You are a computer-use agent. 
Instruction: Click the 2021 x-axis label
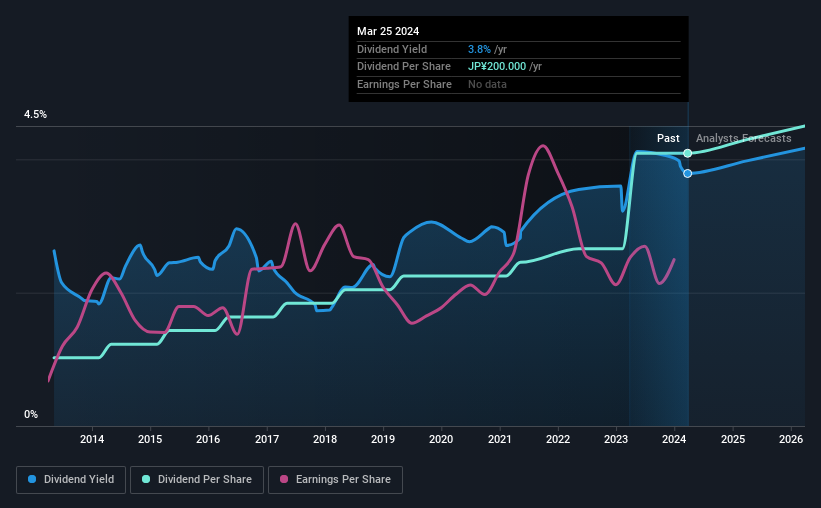click(x=500, y=439)
